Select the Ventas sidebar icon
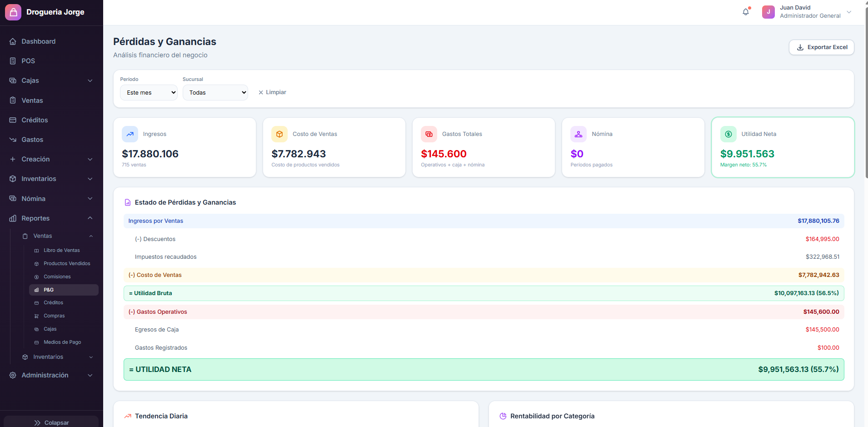868x427 pixels. click(13, 100)
